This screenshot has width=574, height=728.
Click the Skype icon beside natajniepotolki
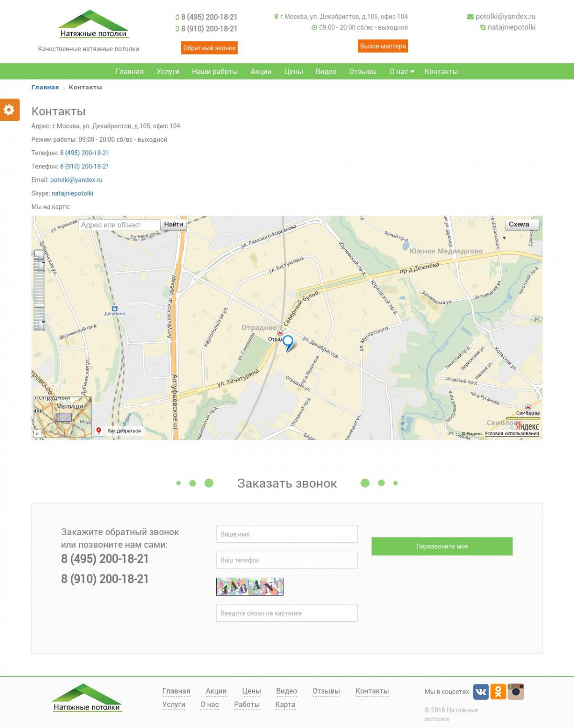483,27
